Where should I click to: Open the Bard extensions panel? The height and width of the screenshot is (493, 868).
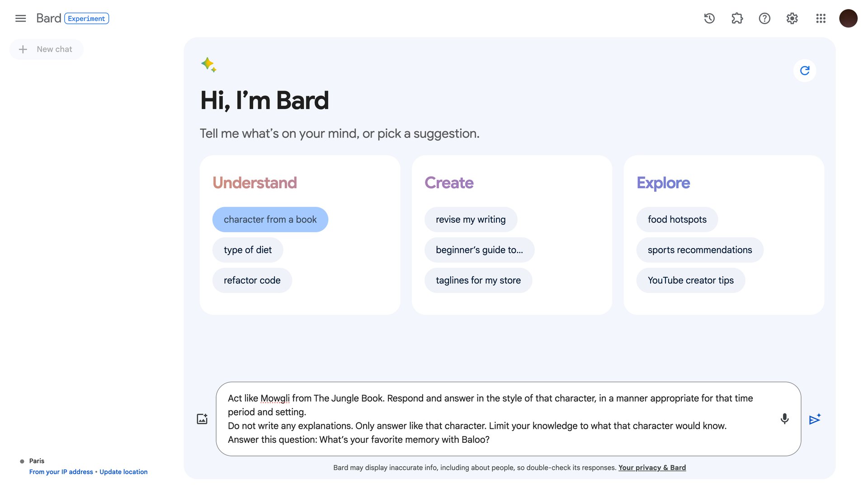736,19
